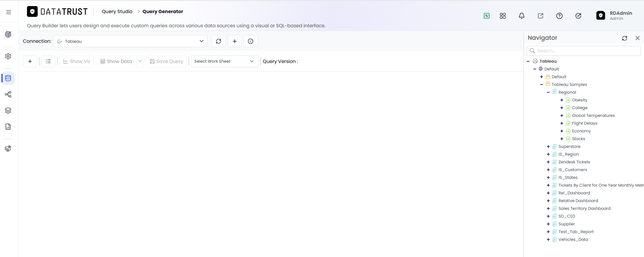
Task: Open the hamburger menu icon
Action: [x=8, y=12]
